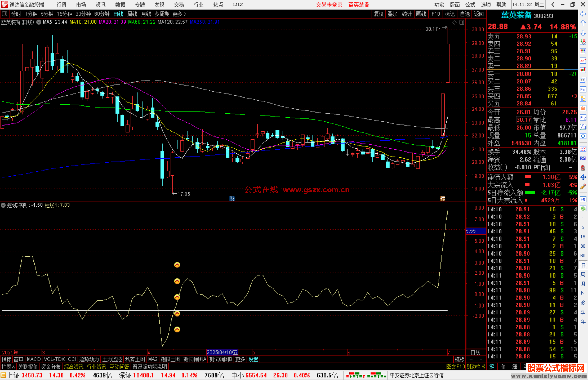Click the RSI indicator sidebar icon
The height and width of the screenshot is (380, 588).
coord(583,158)
